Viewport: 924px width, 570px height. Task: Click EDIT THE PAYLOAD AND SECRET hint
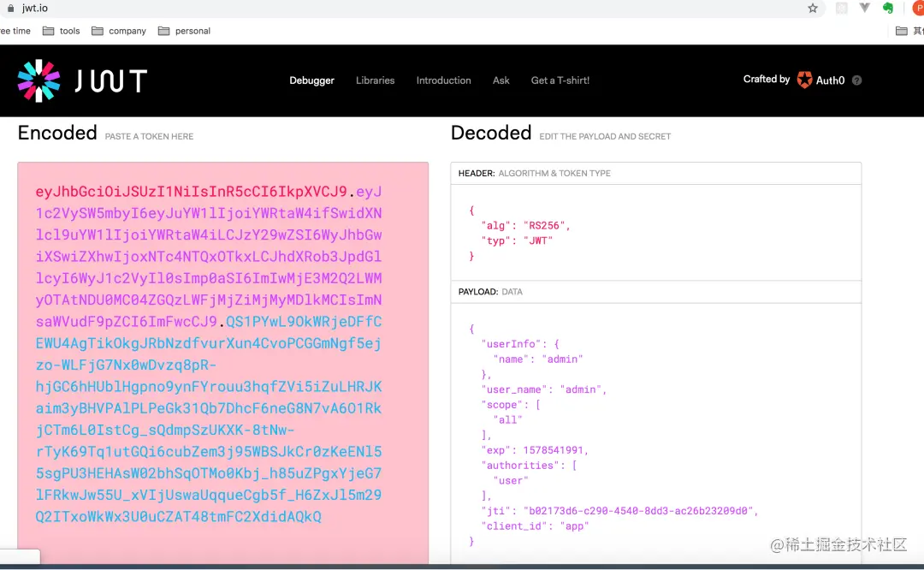point(605,136)
